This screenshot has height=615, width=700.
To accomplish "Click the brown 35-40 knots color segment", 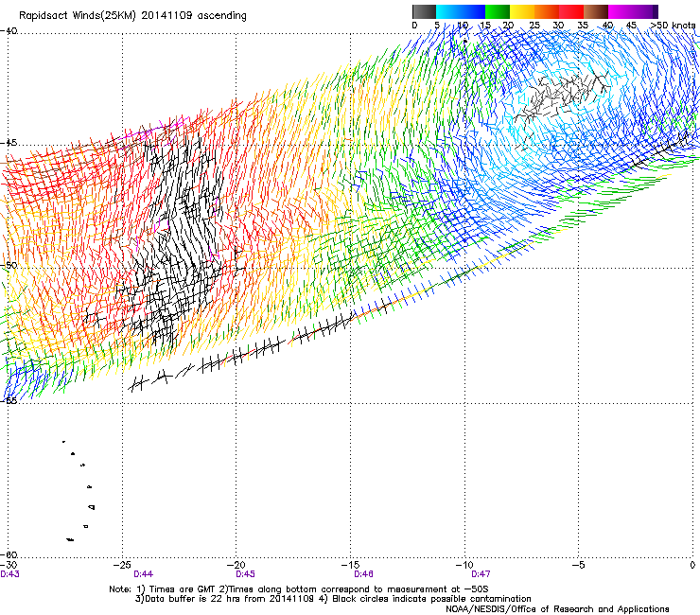I will tap(596, 11).
